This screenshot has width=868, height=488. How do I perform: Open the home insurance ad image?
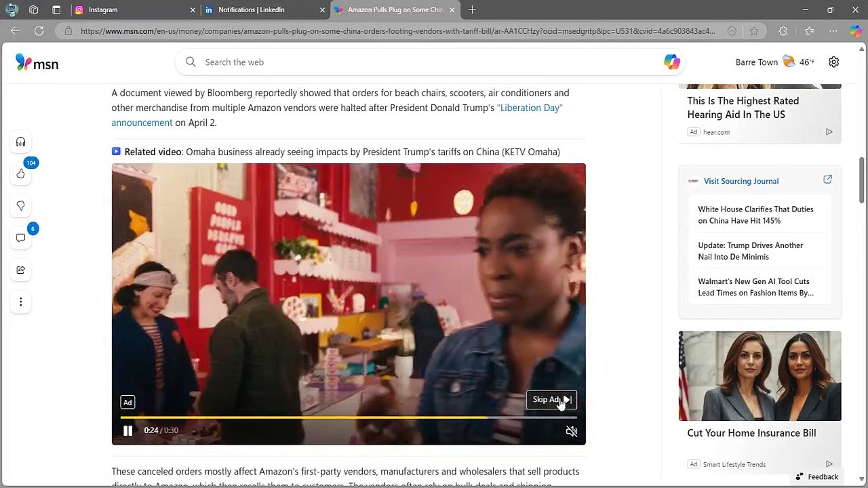click(x=759, y=376)
